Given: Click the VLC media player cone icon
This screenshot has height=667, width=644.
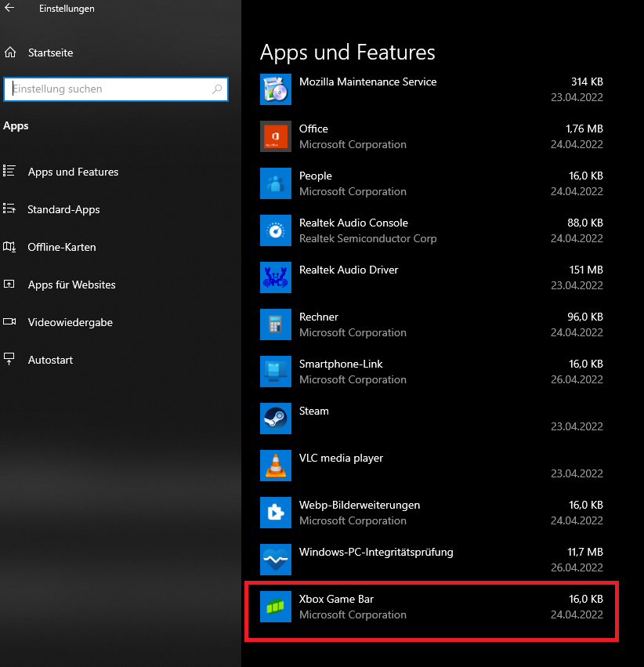Looking at the screenshot, I should point(276,466).
